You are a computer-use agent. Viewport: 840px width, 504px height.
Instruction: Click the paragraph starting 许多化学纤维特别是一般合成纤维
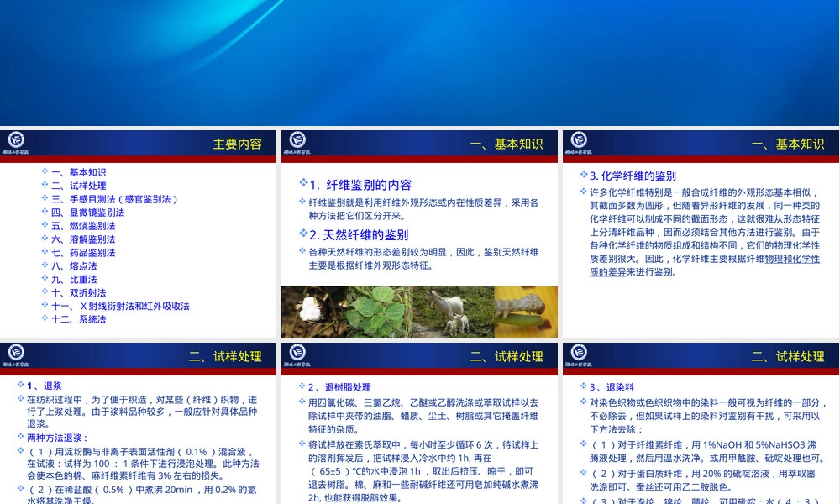(x=705, y=232)
